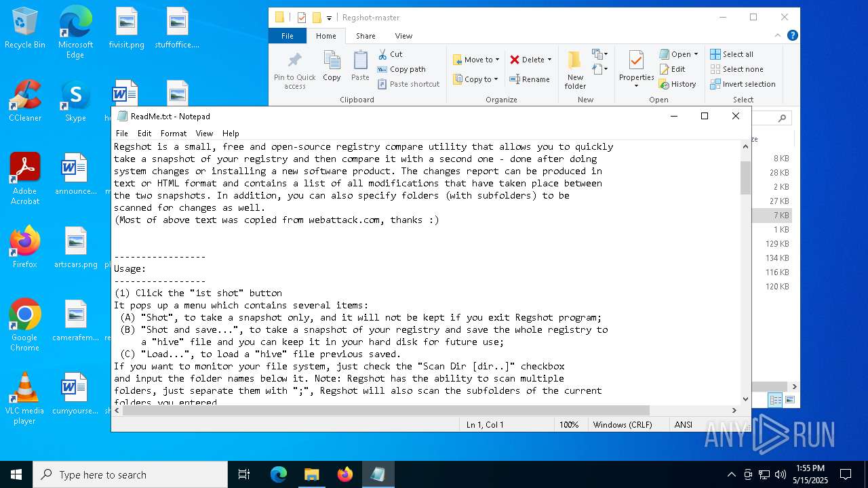Click the Paste icon in Explorer ribbon

click(360, 60)
